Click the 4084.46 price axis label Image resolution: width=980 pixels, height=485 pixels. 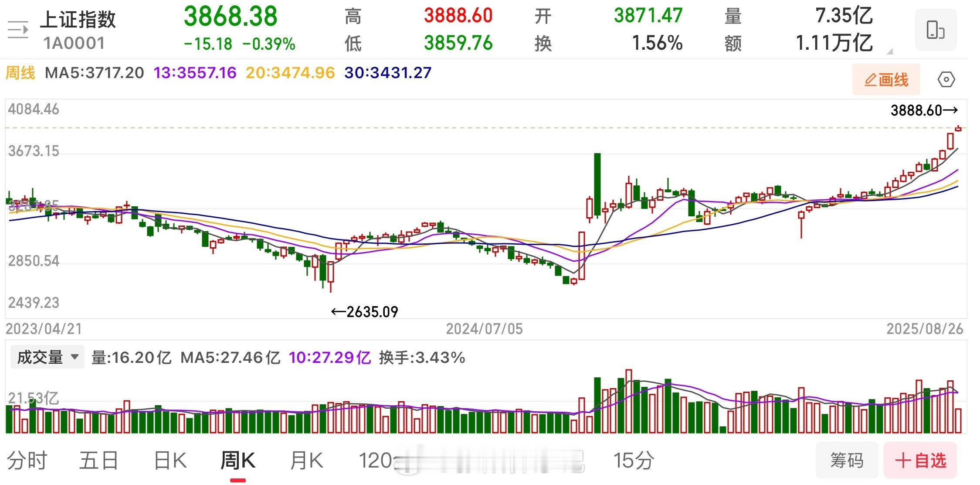pyautogui.click(x=34, y=109)
